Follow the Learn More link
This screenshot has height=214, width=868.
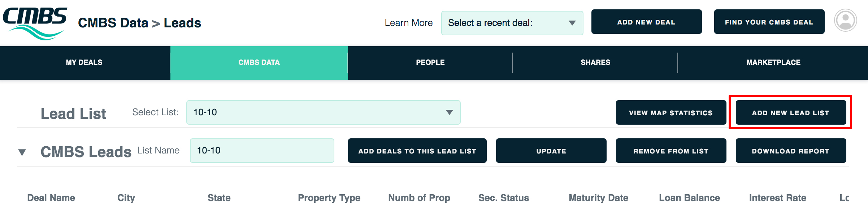[x=408, y=23]
